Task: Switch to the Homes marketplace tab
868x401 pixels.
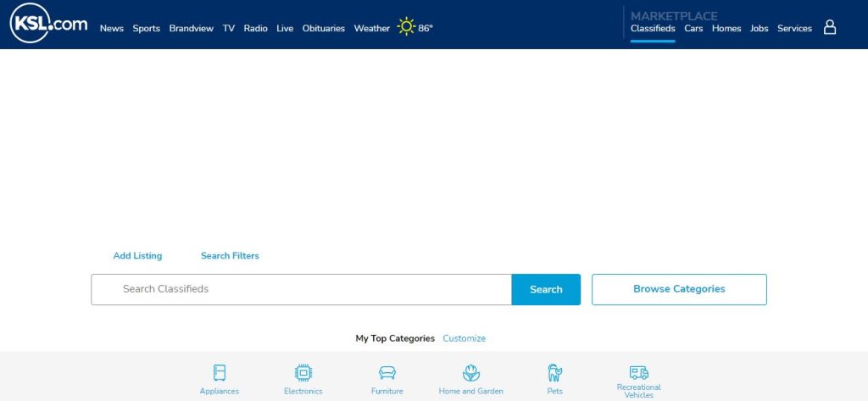Action: point(726,28)
